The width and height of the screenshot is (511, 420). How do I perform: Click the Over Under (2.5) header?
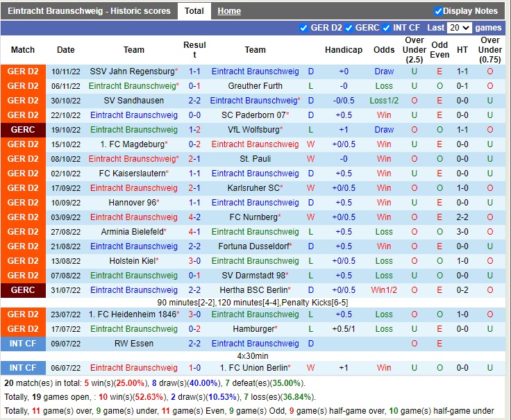pos(414,50)
